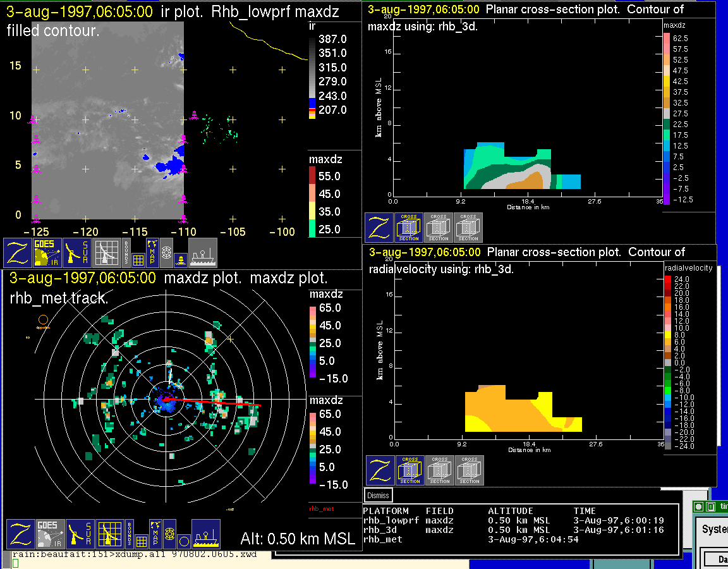728x569 pixels.
Task: Click the buoy icon in the IR plot window
Action: tap(180, 259)
